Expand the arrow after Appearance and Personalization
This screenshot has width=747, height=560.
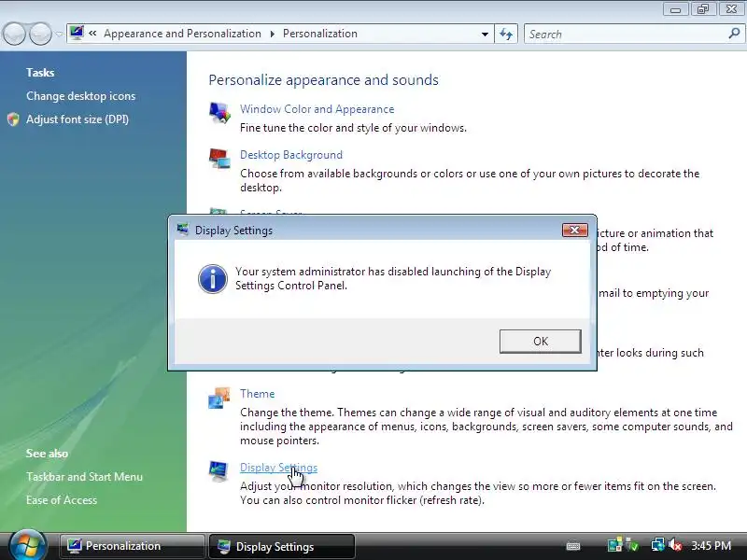coord(272,34)
